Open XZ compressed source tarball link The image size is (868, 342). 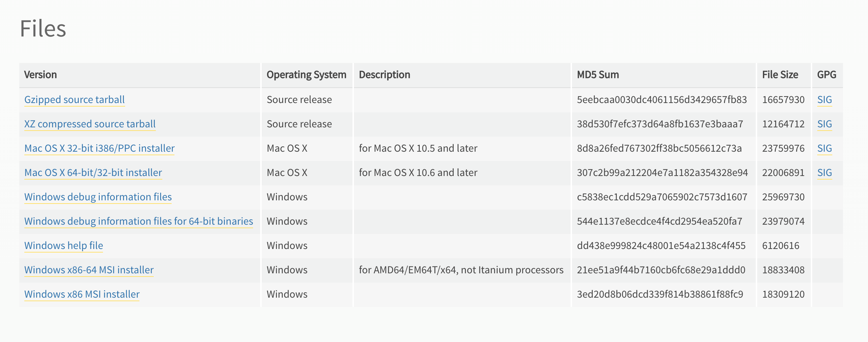tap(90, 124)
